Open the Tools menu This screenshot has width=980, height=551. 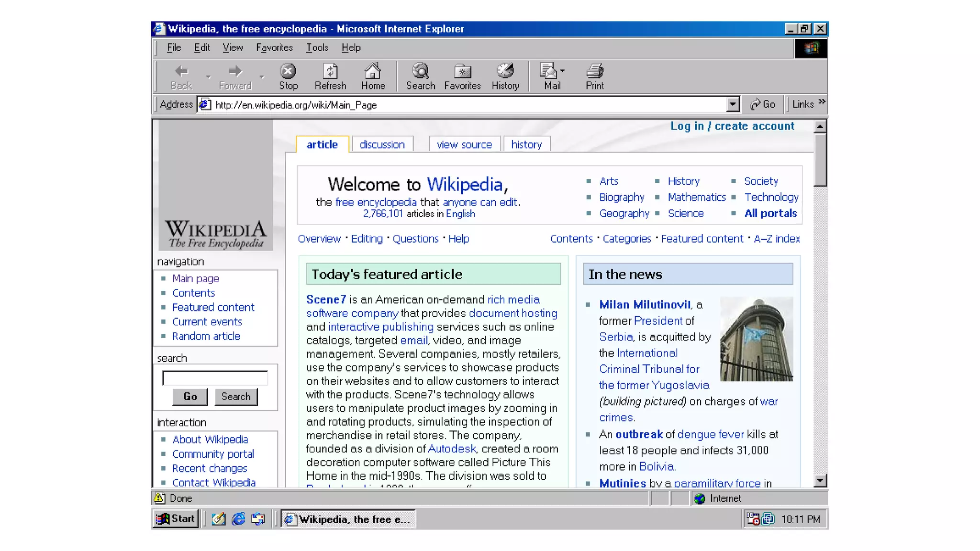317,48
